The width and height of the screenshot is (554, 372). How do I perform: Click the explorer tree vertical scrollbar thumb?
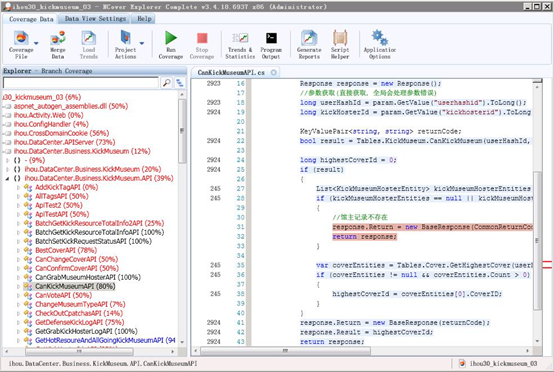(182, 131)
